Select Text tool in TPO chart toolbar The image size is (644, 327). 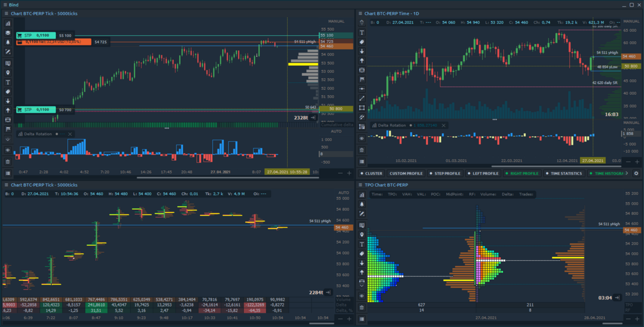(x=362, y=244)
